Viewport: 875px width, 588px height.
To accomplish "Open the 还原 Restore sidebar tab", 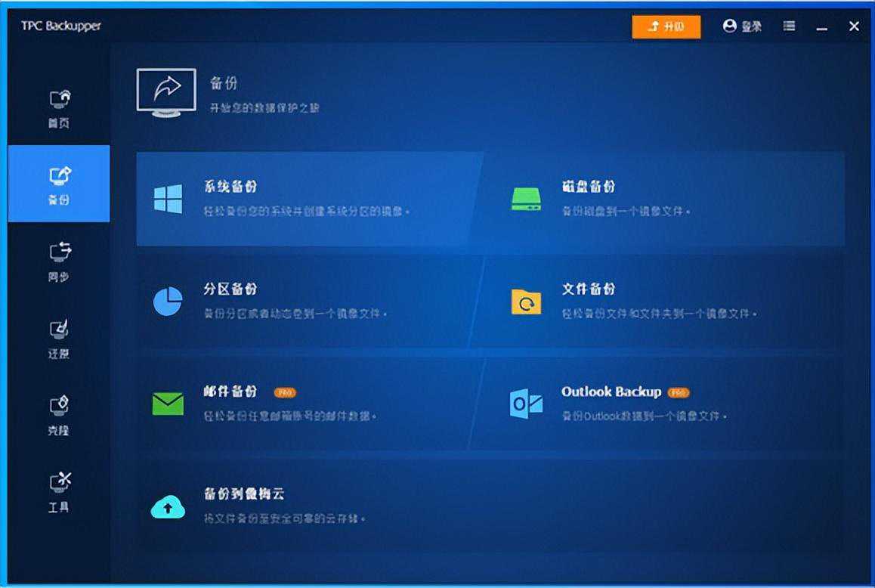I will (x=59, y=339).
